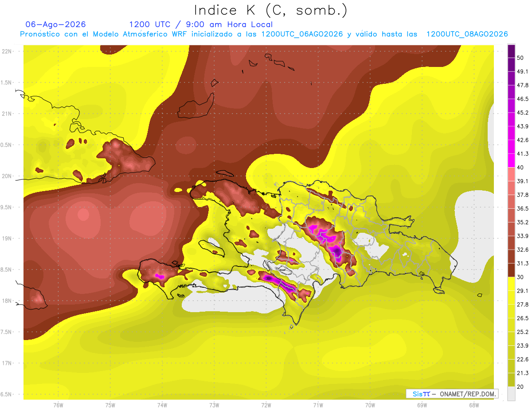
Task: Click the legend value '20'
Action: tap(520, 387)
